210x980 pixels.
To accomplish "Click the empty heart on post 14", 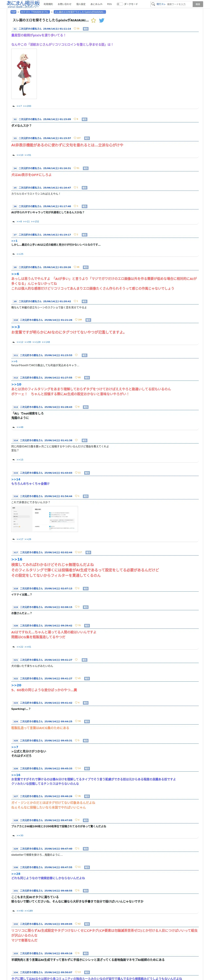I will pos(76,440).
